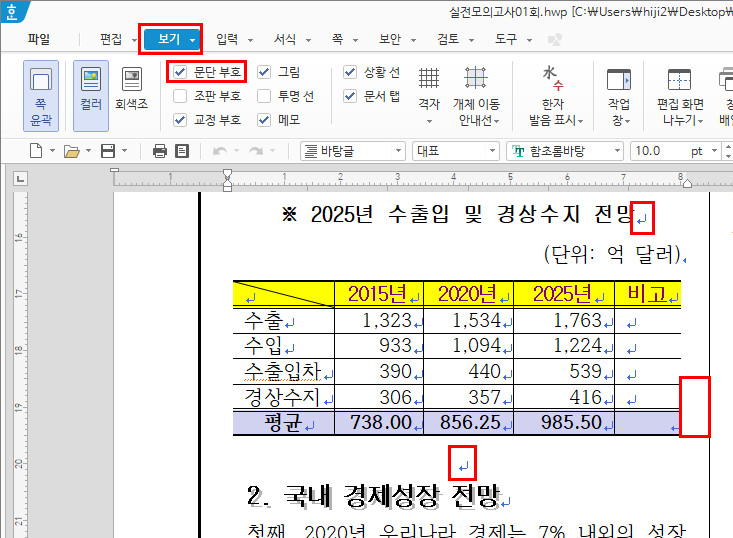Click the '경상수지' row label
The height and width of the screenshot is (538, 733).
[x=282, y=397]
